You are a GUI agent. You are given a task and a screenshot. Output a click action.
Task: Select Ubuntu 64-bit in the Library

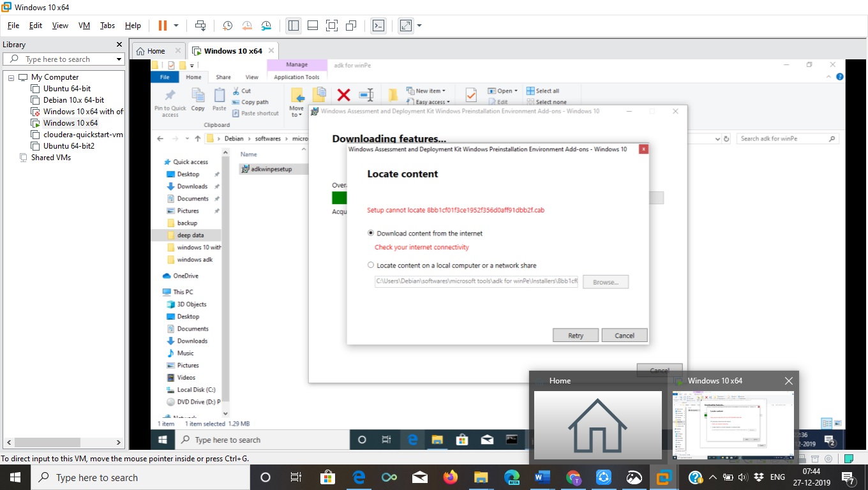tap(67, 89)
